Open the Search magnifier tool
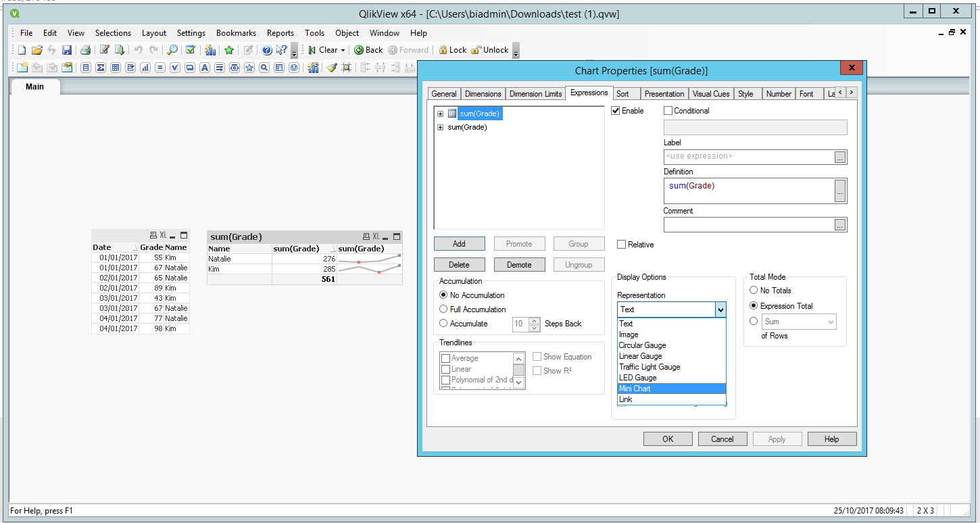The image size is (980, 523). coord(172,50)
